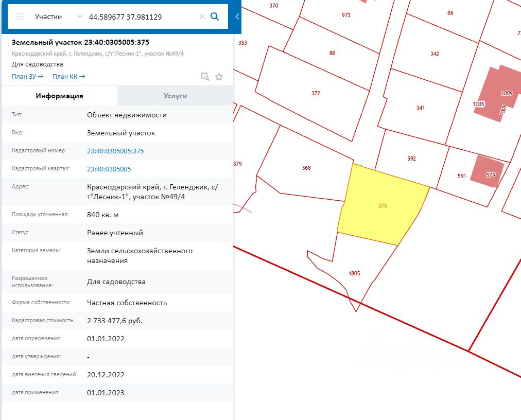
Task: Expand the Участки type dropdown
Action: (x=79, y=16)
